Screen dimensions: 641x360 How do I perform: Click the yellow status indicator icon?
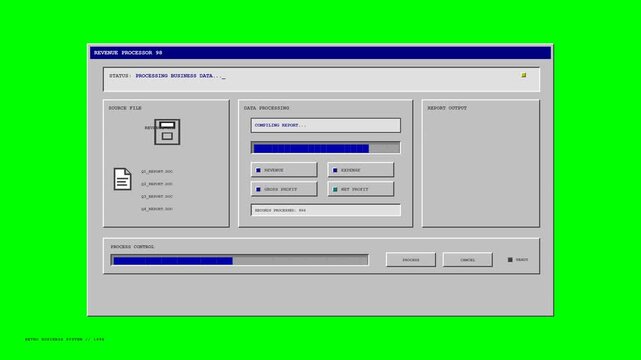click(524, 75)
